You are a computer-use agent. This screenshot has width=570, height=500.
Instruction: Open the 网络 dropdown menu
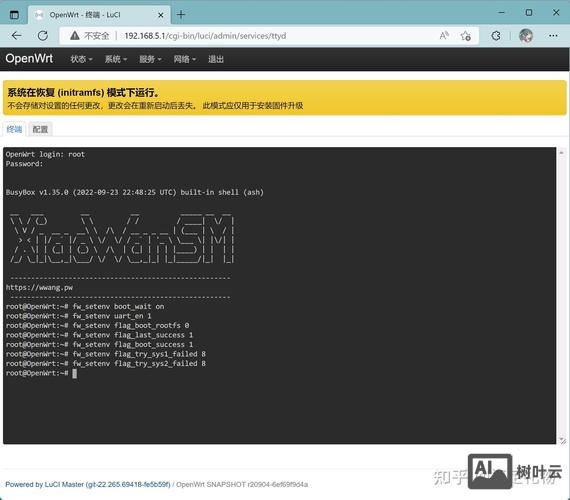click(185, 59)
